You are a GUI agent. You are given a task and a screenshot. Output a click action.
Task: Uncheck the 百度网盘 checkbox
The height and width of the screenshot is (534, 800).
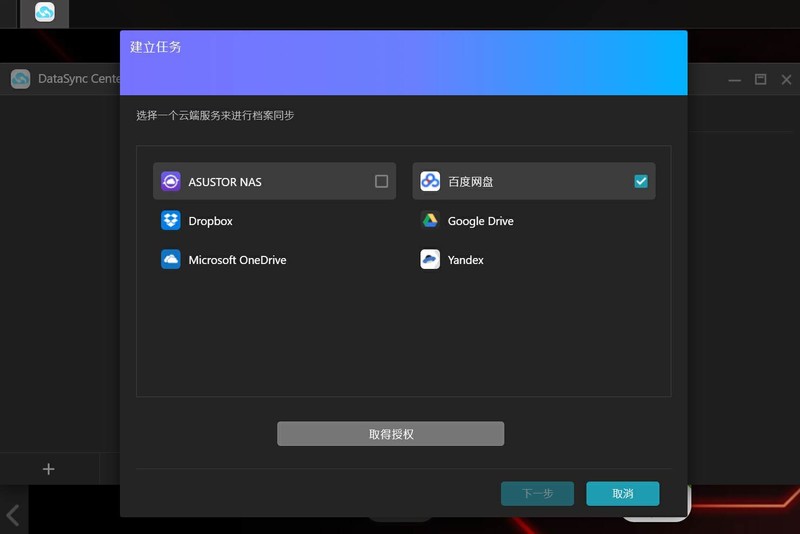point(641,181)
